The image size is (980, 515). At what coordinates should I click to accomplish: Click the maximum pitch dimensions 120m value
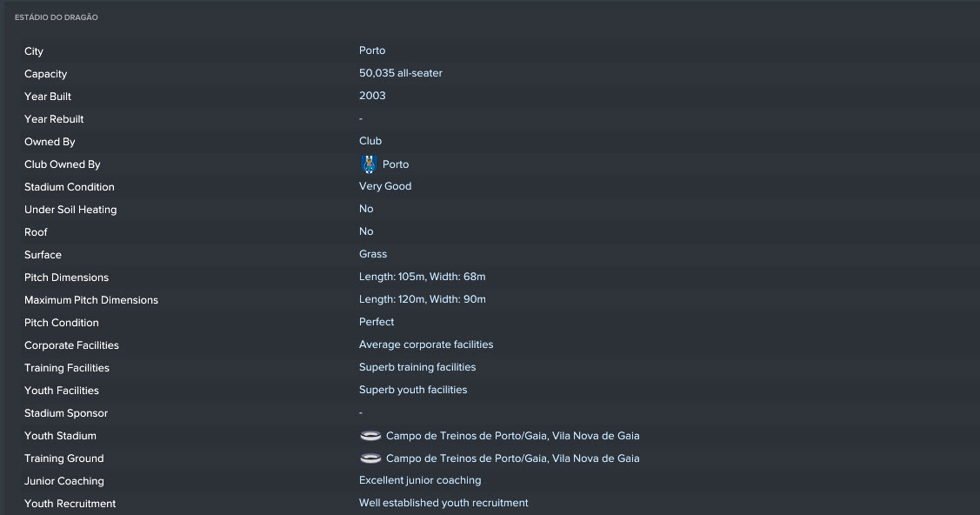pyautogui.click(x=422, y=299)
